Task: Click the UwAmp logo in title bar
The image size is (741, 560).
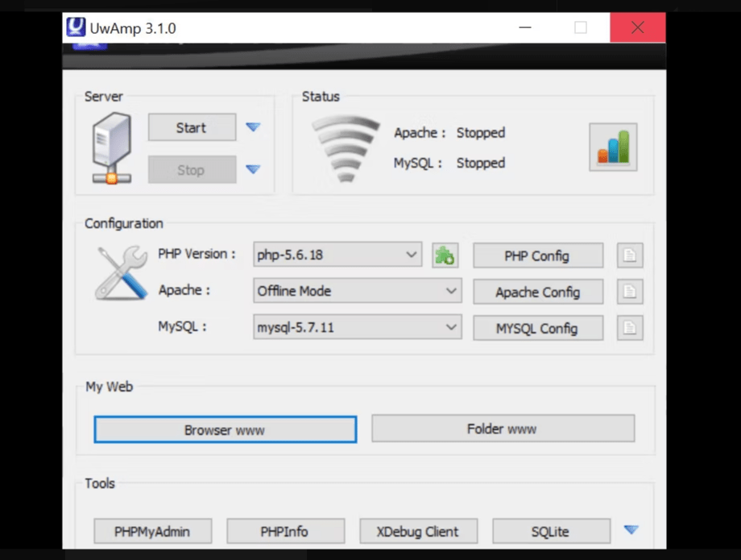Action: tap(76, 28)
